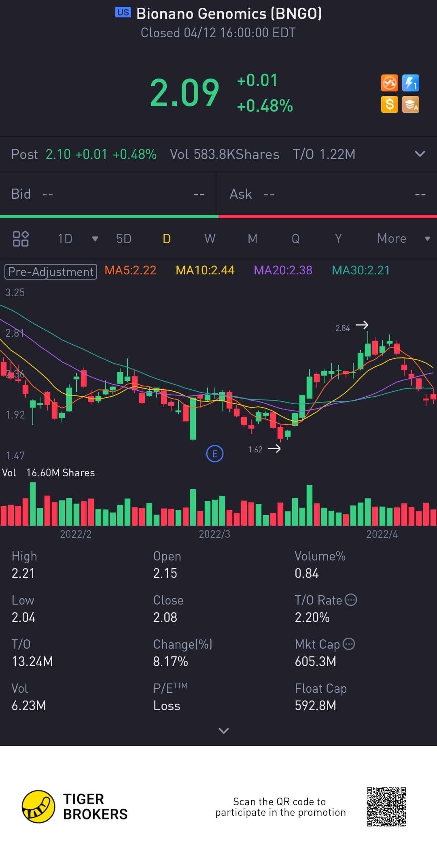
Task: Tap the Low value 2.04
Action: coord(23,617)
